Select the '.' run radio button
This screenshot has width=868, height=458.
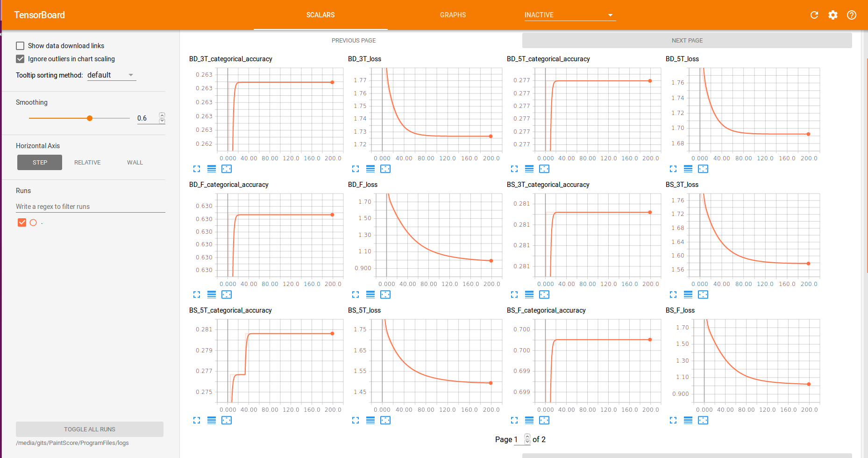(x=33, y=222)
